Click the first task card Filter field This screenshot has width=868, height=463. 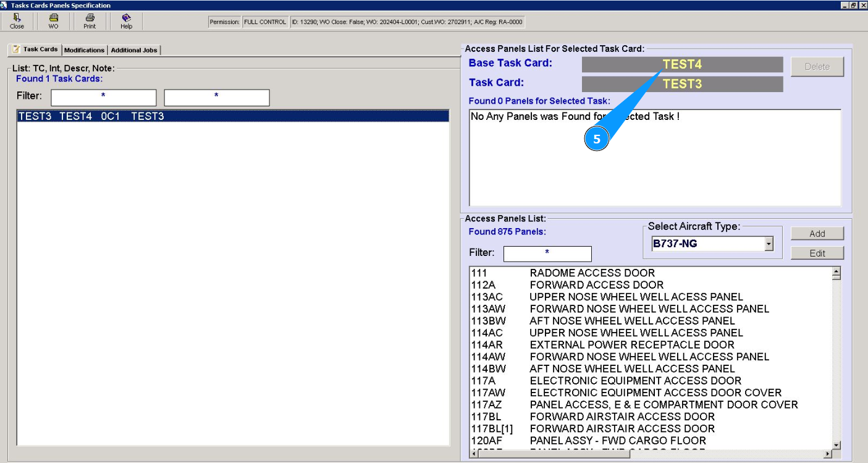(104, 97)
